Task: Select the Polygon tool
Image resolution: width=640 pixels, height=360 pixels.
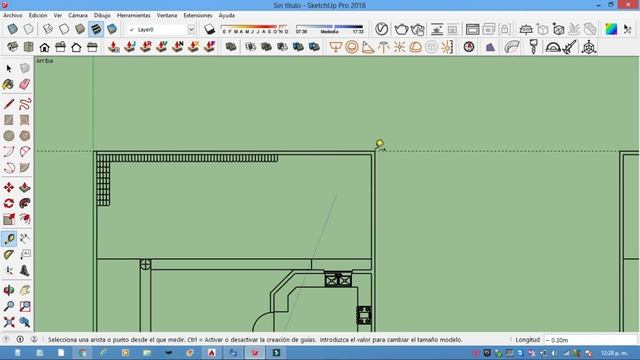Action: tap(25, 136)
